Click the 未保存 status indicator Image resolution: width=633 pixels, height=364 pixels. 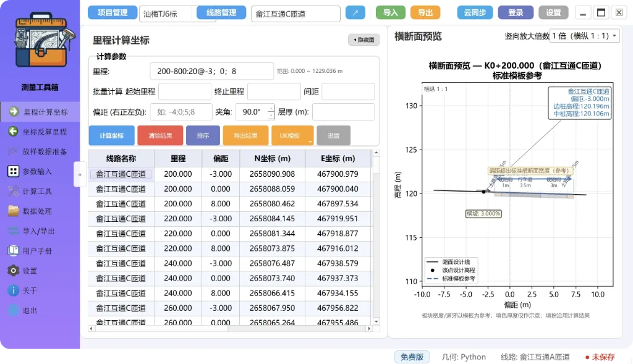(600, 357)
